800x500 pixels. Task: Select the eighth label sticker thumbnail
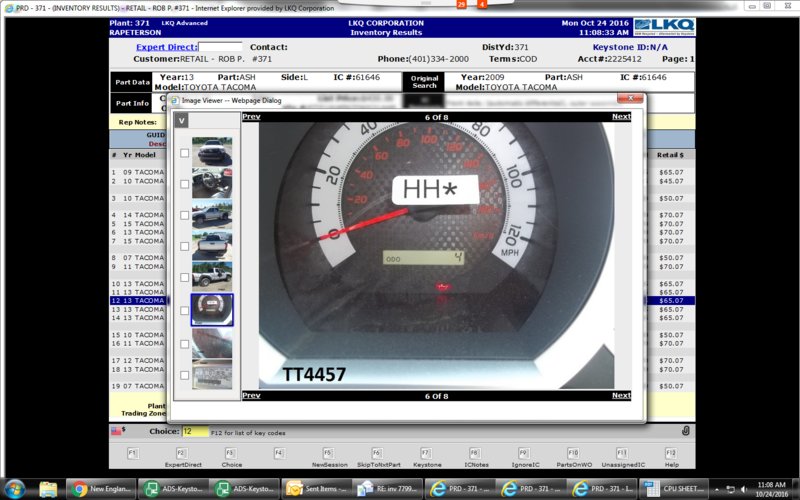coord(212,375)
